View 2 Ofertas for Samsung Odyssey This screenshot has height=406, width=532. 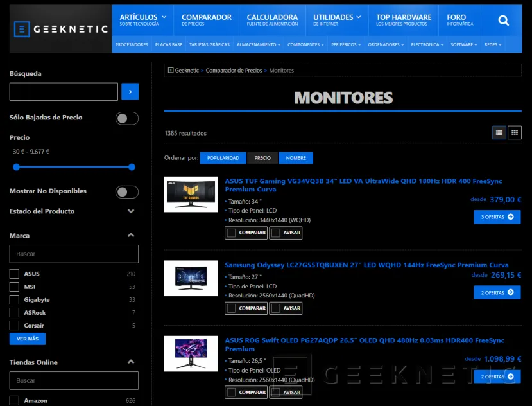pos(497,292)
